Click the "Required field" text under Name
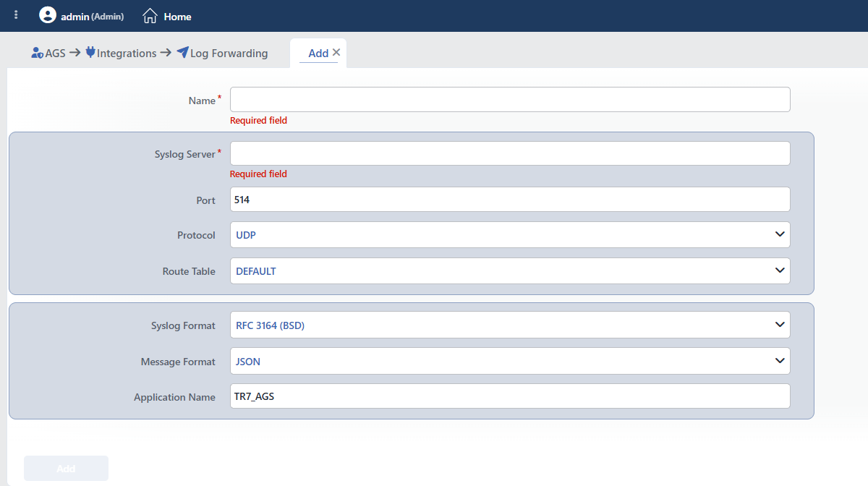Viewport: 868px width, 486px height. (x=258, y=121)
